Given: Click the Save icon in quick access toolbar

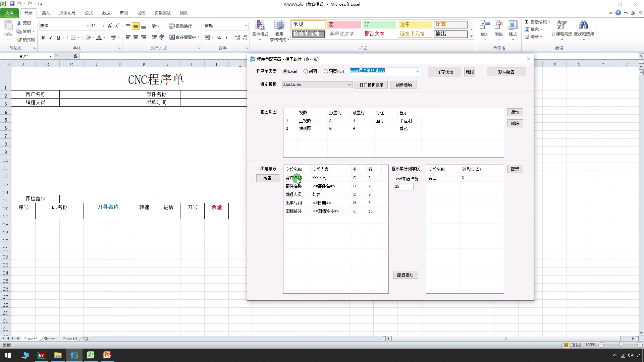Looking at the screenshot, I should (12, 4).
